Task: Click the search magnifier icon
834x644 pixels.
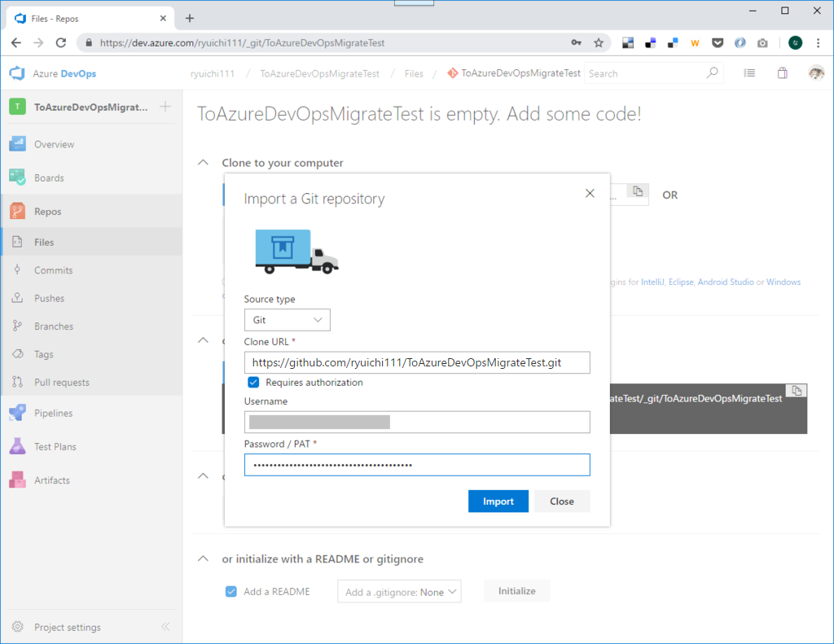Action: point(712,72)
